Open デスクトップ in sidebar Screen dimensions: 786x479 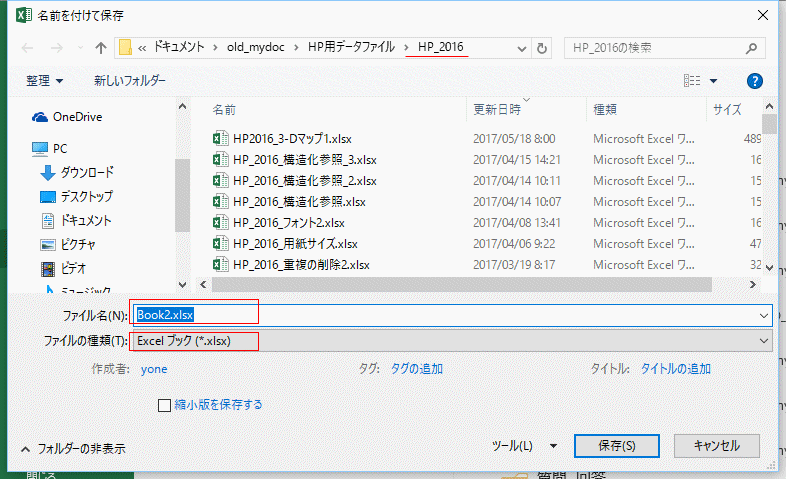(x=87, y=196)
